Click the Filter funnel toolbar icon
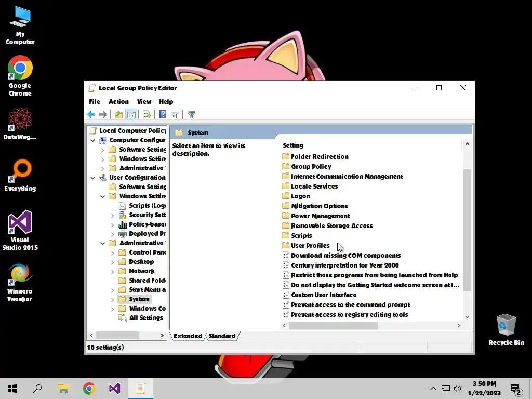 tap(191, 115)
